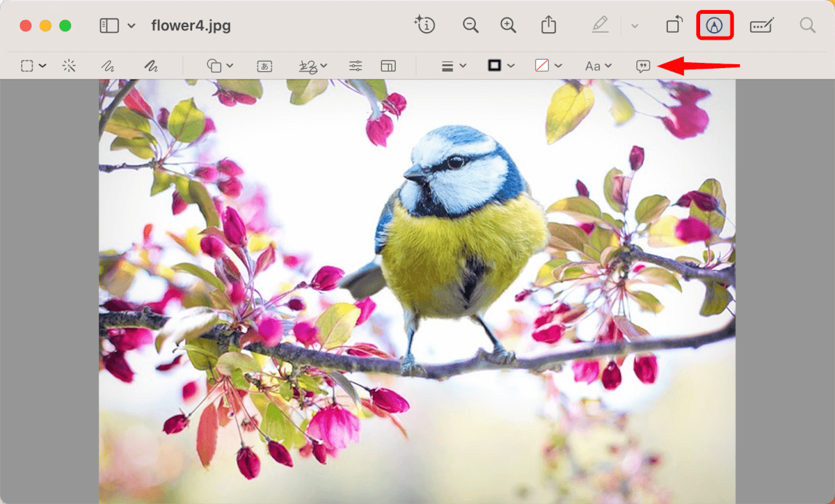
Task: Open the Adjust Color sliders icon
Action: (x=355, y=66)
